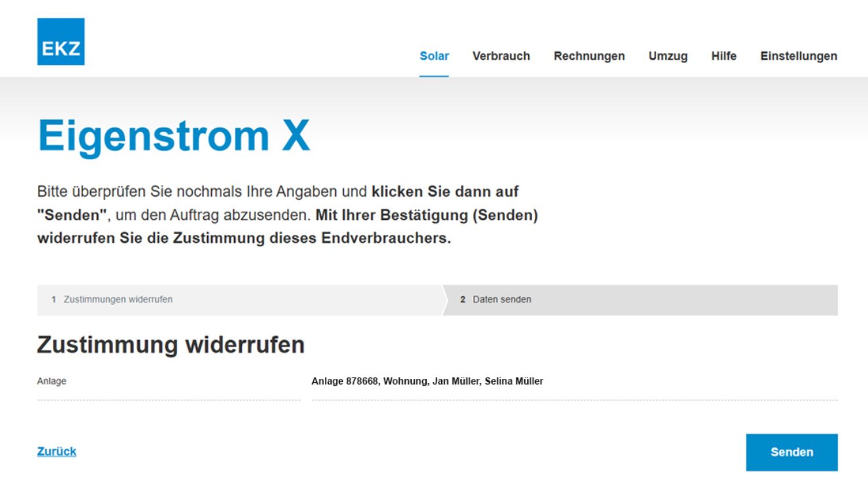Click the progress bar step indicator
Screen dimensions: 868x488
(434, 299)
